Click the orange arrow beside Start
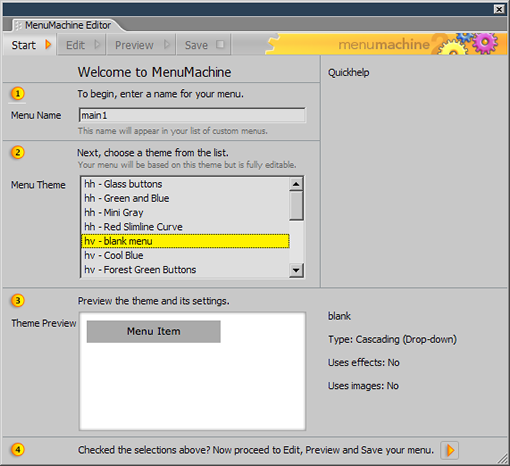 (x=48, y=44)
